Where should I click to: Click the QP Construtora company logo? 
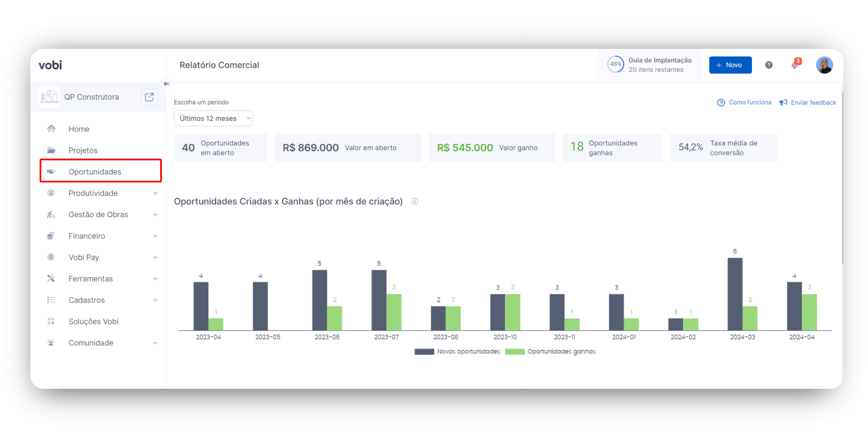49,97
